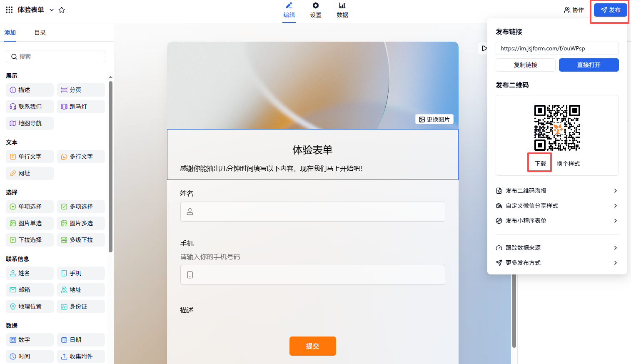The width and height of the screenshot is (631, 364).
Task: Add the 跑马灯 marquee component
Action: pyautogui.click(x=81, y=107)
